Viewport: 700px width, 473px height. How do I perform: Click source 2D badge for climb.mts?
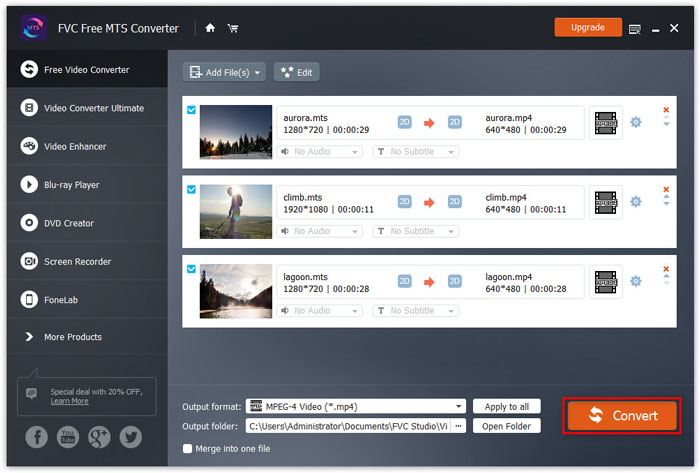404,202
